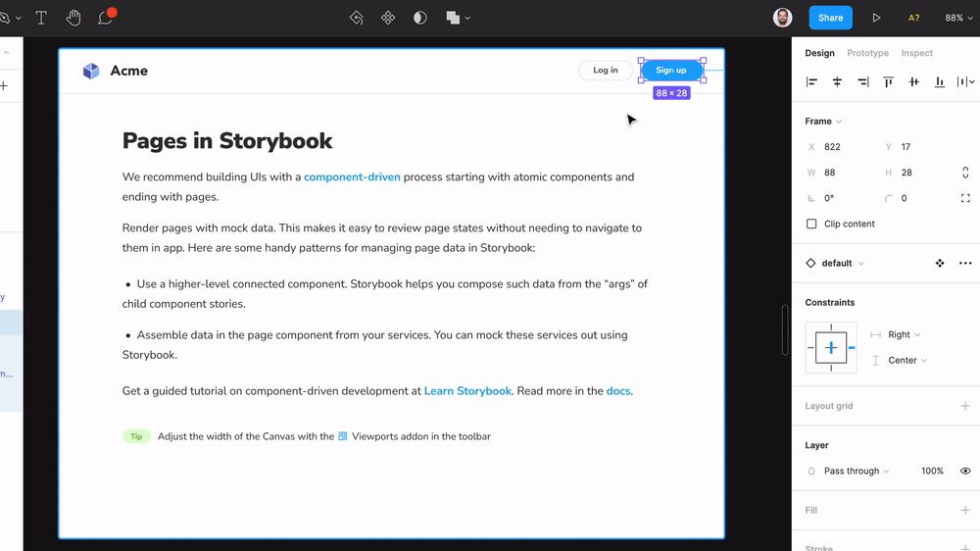
Task: Open horizontal constraint Right dropdown
Action: tap(904, 334)
